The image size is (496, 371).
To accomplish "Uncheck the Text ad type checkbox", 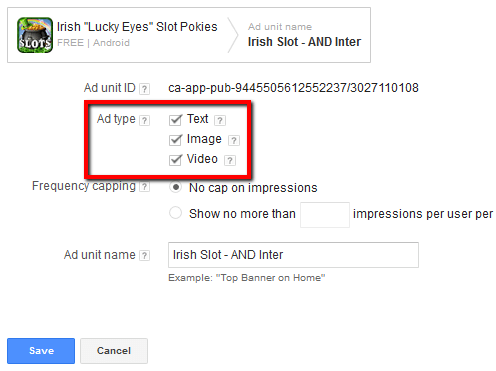I will point(175,120).
